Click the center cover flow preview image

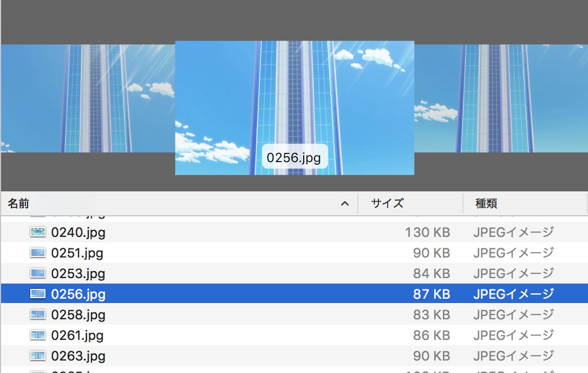295,98
